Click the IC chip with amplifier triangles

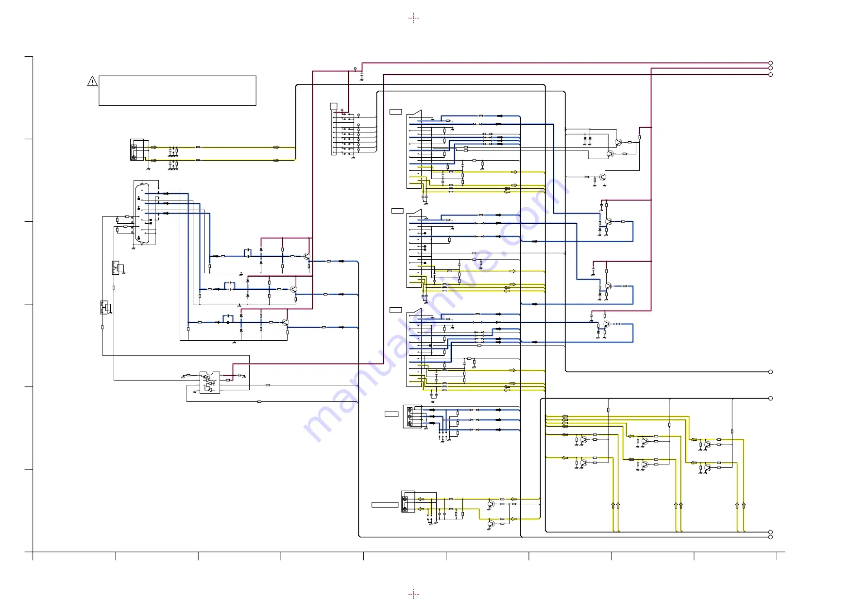(210, 382)
